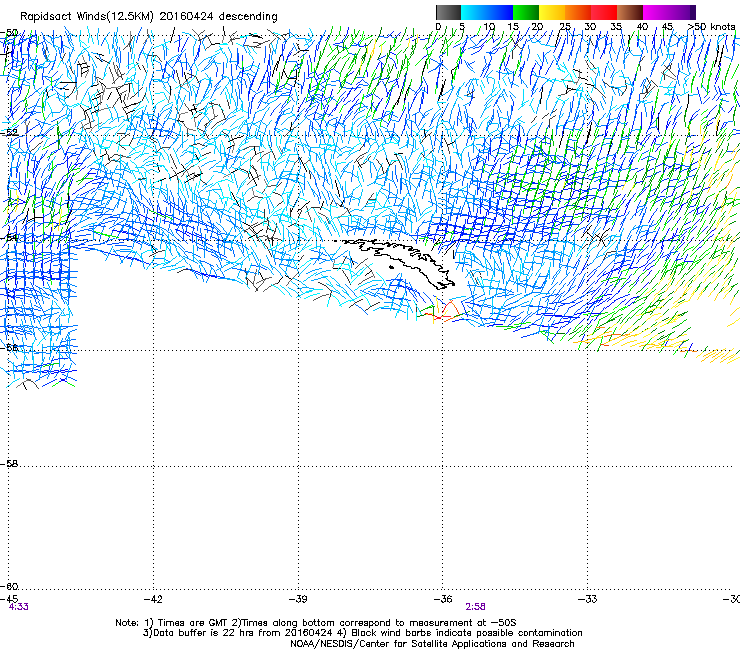The width and height of the screenshot is (740, 650).
Task: Click the '-33' longitude label
Action: 587,599
